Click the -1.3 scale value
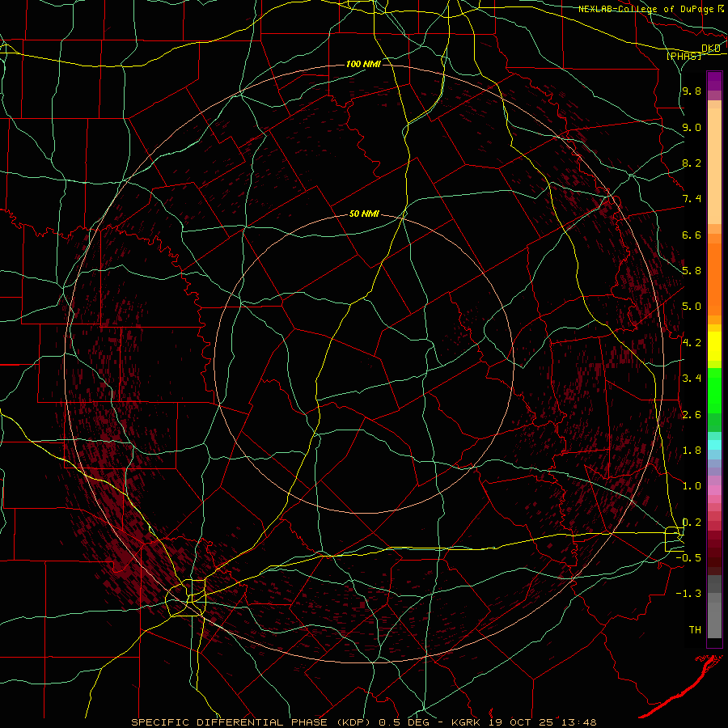This screenshot has width=728, height=728. 688,594
